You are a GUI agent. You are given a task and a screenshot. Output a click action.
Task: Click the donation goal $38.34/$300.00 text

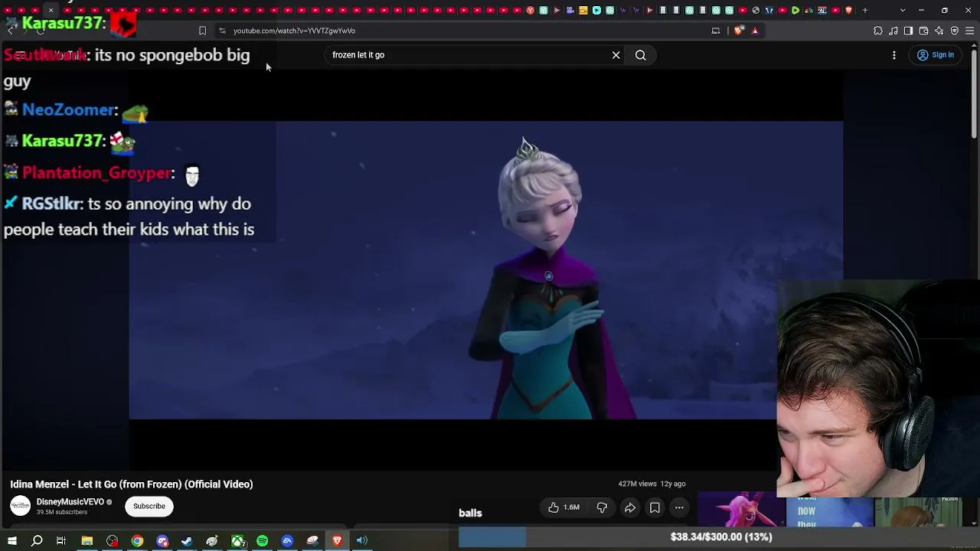[721, 537]
